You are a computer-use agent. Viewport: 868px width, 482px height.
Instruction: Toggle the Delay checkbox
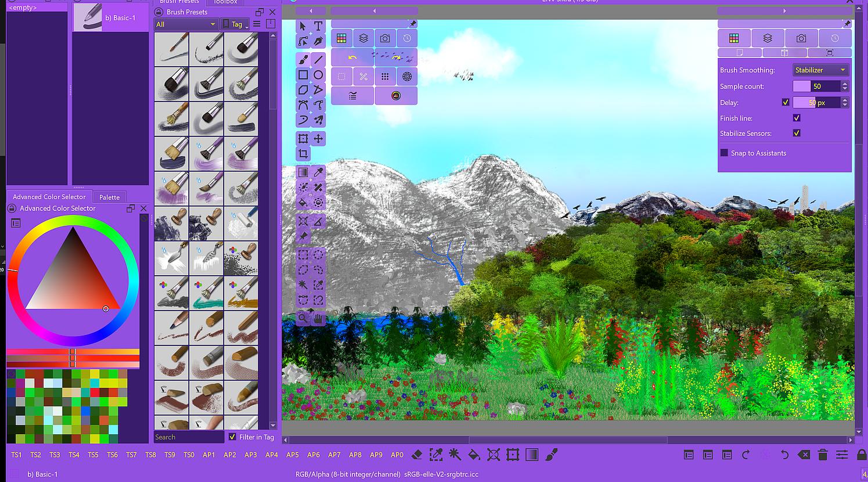(x=786, y=102)
